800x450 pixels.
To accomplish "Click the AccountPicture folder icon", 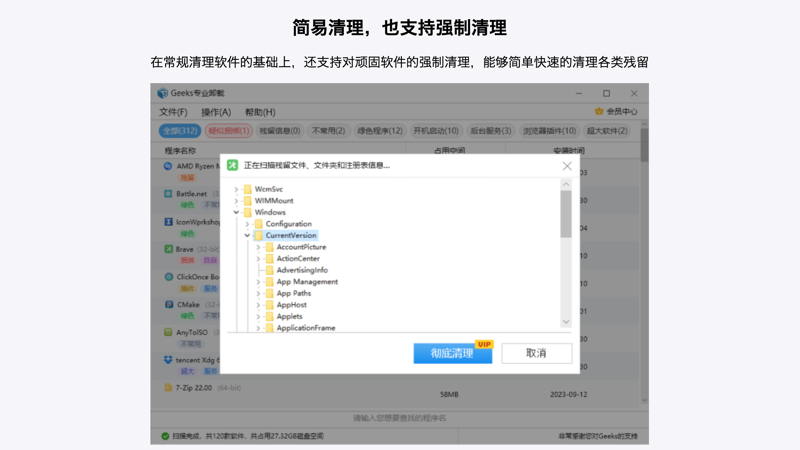I will (269, 247).
